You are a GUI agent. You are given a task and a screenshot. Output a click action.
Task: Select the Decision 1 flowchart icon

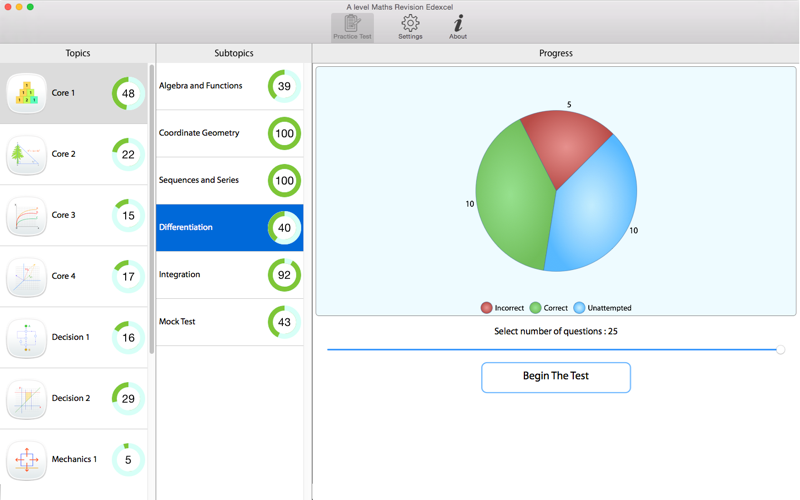pos(27,338)
